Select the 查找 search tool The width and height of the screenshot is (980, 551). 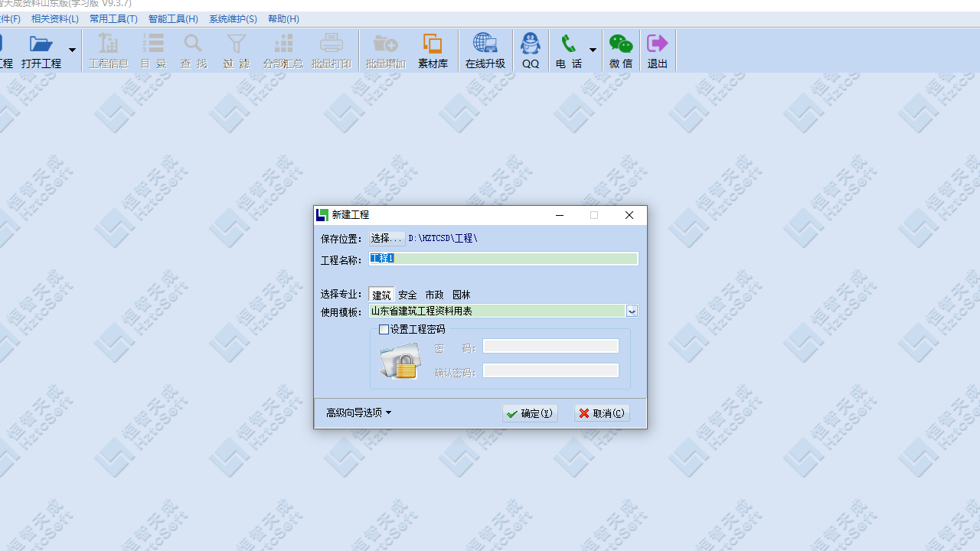[192, 50]
